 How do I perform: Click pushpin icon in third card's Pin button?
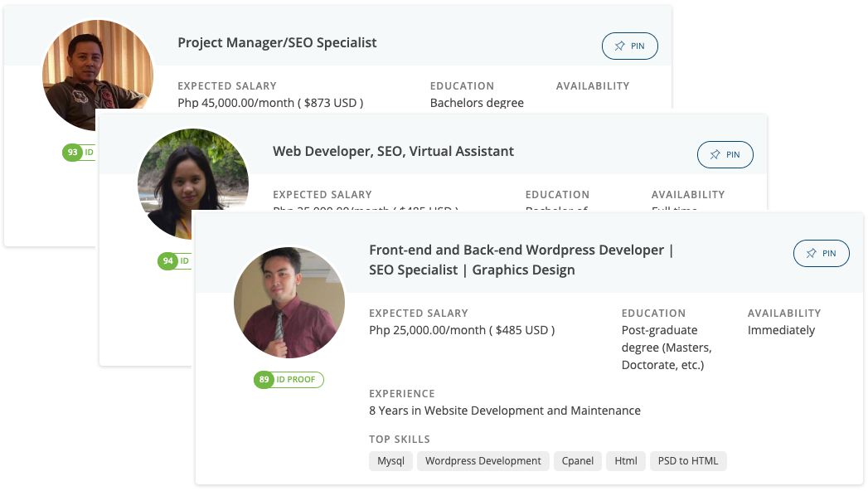[x=811, y=254]
